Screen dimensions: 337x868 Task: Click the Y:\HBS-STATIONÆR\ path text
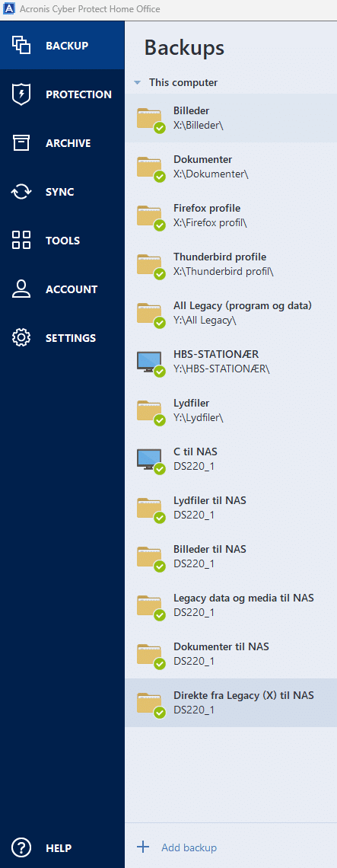pos(221,369)
